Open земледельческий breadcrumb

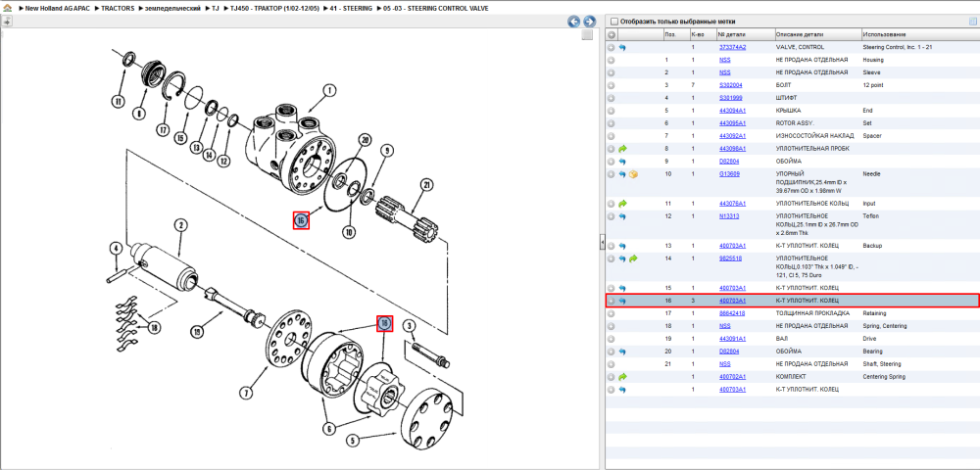click(x=172, y=9)
